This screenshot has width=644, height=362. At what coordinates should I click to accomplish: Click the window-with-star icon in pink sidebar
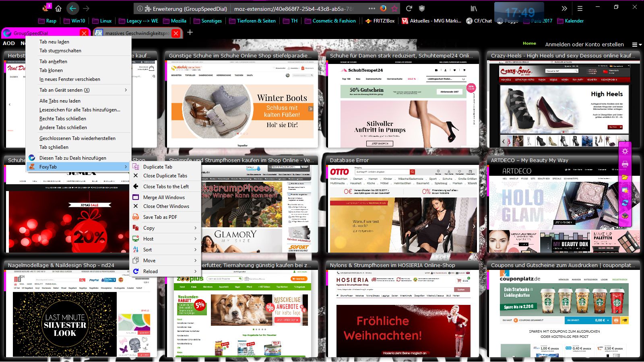(x=625, y=190)
